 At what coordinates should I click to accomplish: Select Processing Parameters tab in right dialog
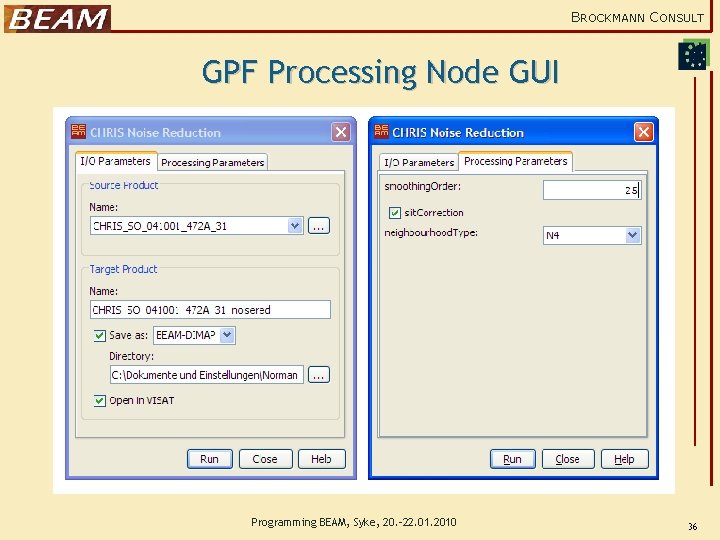pyautogui.click(x=516, y=161)
